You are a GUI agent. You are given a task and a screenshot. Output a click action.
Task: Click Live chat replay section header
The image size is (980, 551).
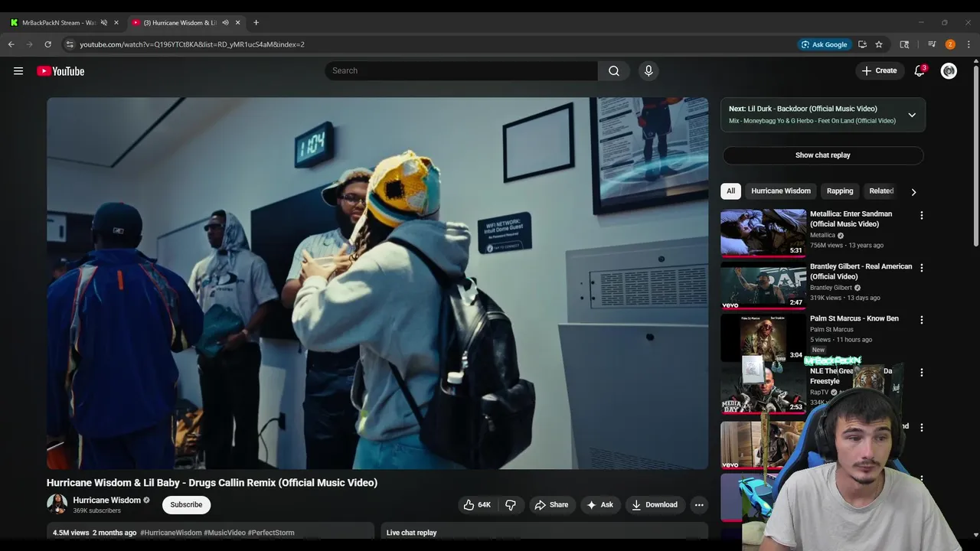411,533
